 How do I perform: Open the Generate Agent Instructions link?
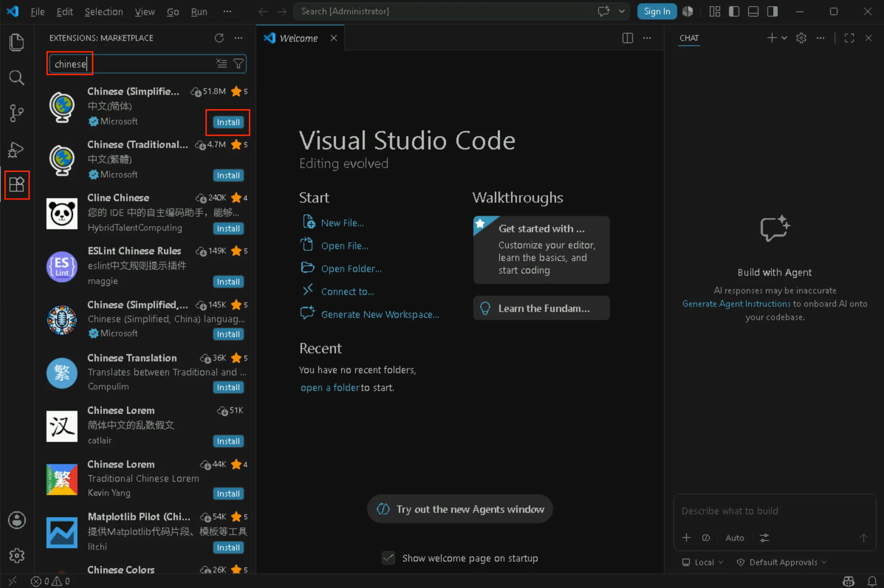(736, 303)
